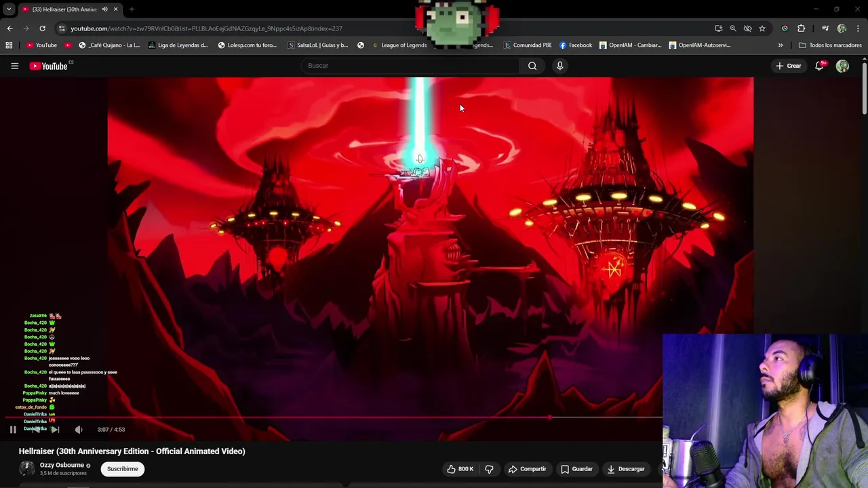
Task: Open Liga de Leyendas bookmark
Action: coord(178,45)
